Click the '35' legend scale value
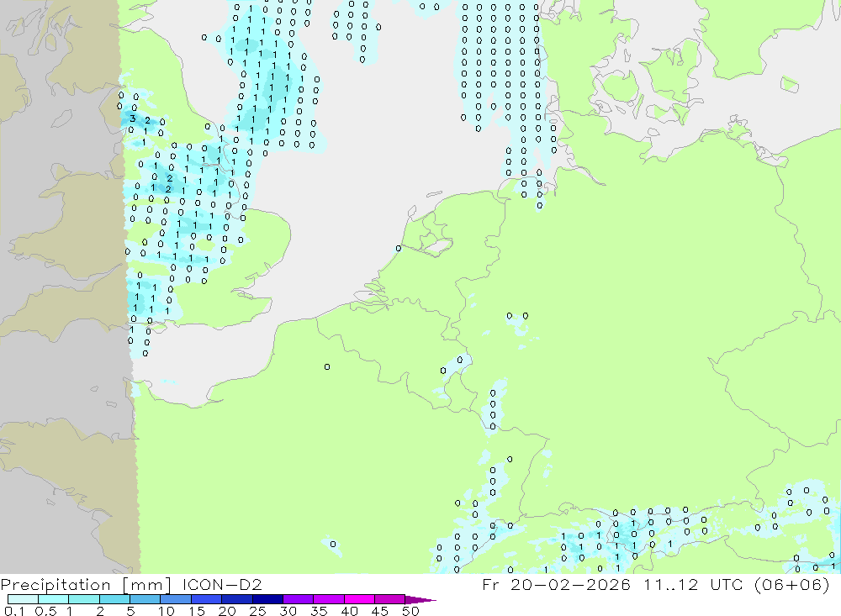The height and width of the screenshot is (616, 841). click(x=319, y=611)
